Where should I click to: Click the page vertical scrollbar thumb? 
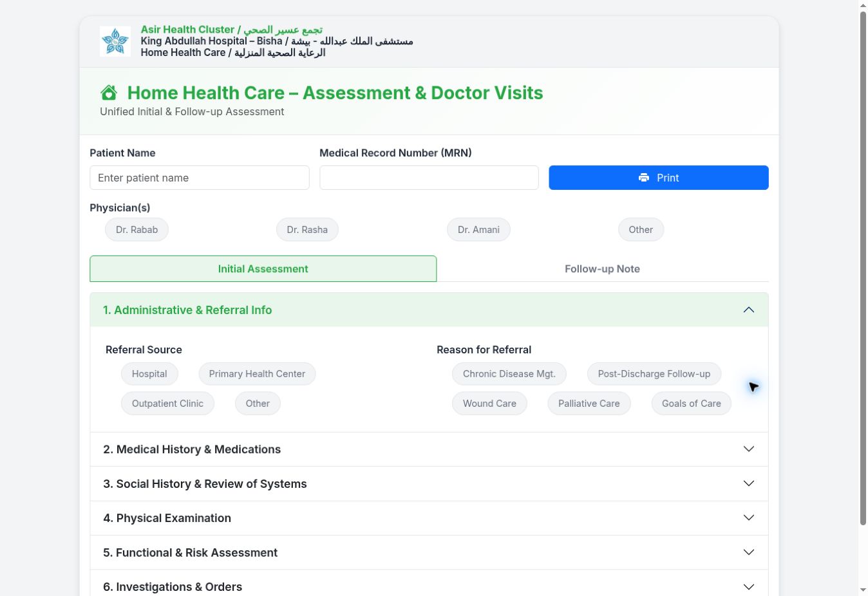coord(863,268)
